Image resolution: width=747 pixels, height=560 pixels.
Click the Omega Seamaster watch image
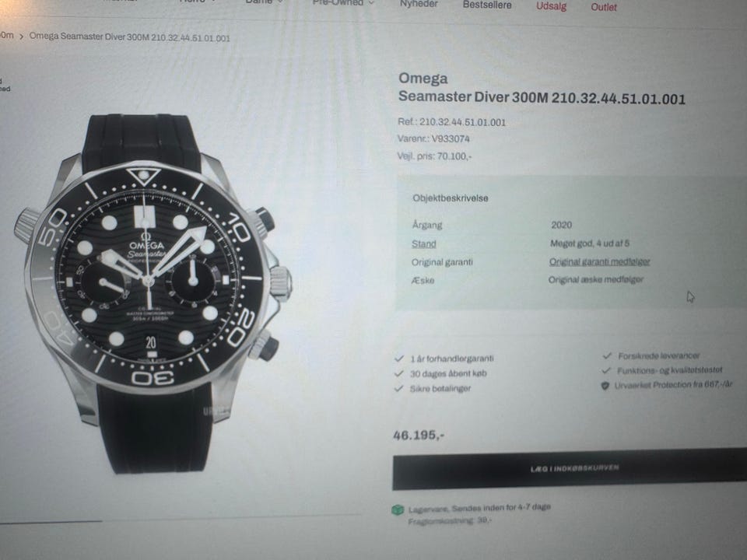coord(153,293)
